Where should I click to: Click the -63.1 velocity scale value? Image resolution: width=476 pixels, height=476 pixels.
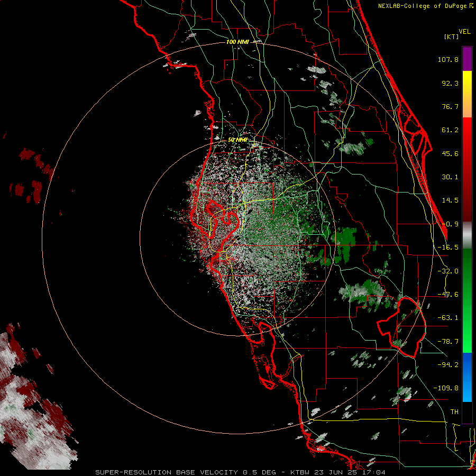[448, 318]
